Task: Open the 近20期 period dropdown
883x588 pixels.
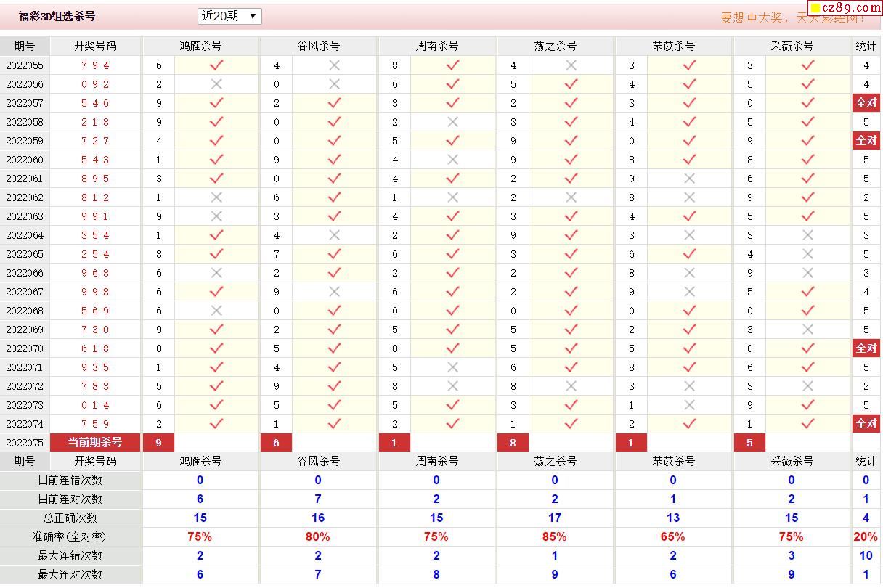Action: pyautogui.click(x=229, y=16)
